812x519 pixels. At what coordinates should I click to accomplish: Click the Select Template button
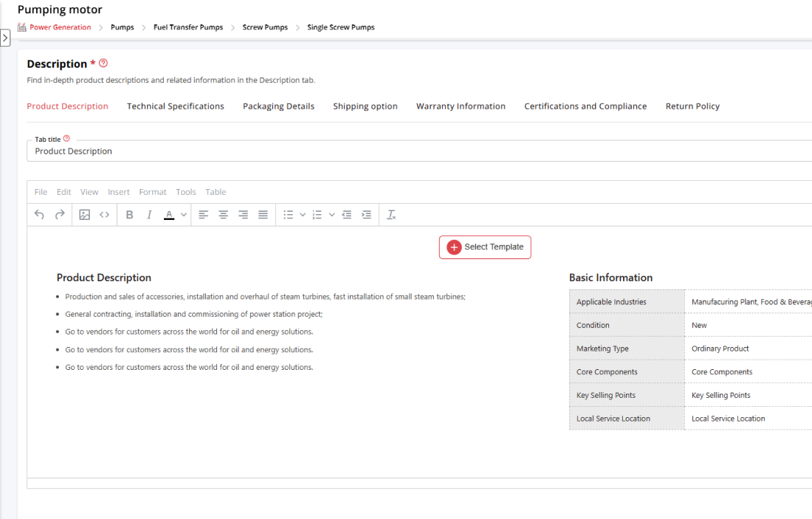tap(485, 247)
